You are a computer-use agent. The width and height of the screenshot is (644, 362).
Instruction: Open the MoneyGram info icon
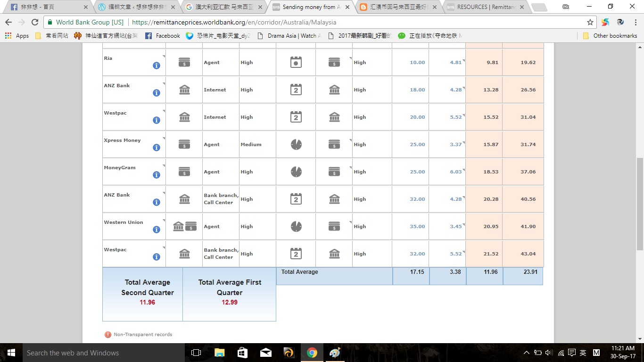coord(156,175)
